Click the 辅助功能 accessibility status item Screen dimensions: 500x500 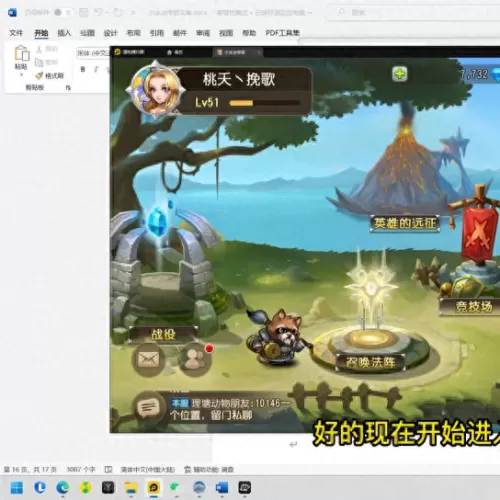tap(209, 470)
